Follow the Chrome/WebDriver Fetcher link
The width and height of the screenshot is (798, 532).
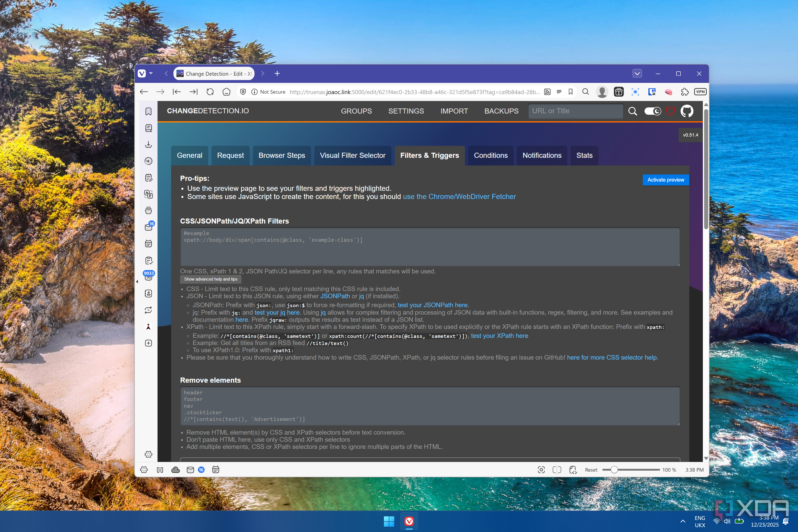[459, 196]
